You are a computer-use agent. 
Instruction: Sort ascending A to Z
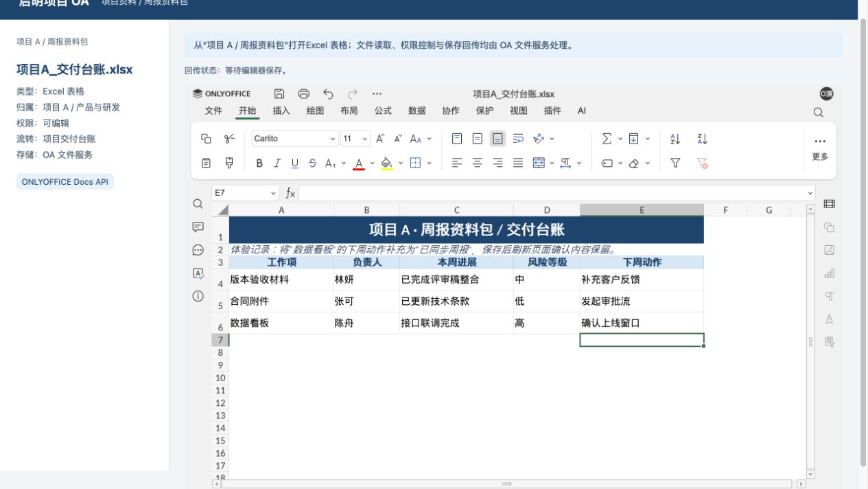pos(675,139)
